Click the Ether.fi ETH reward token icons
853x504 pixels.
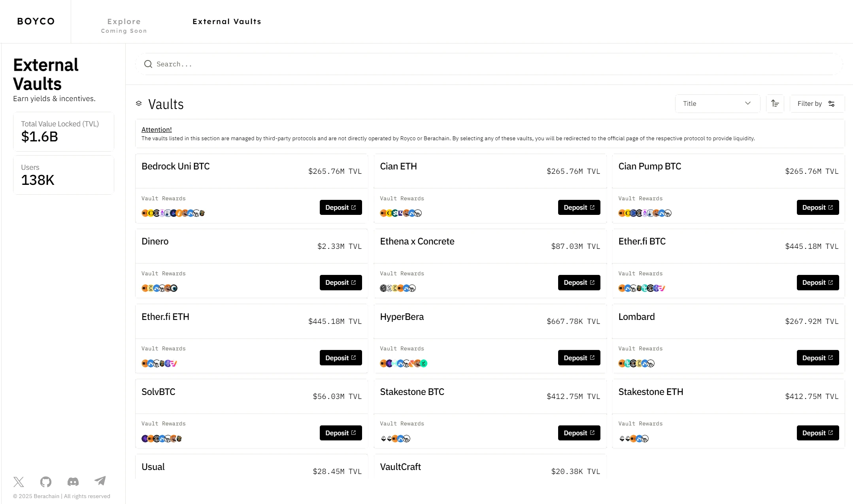(159, 363)
